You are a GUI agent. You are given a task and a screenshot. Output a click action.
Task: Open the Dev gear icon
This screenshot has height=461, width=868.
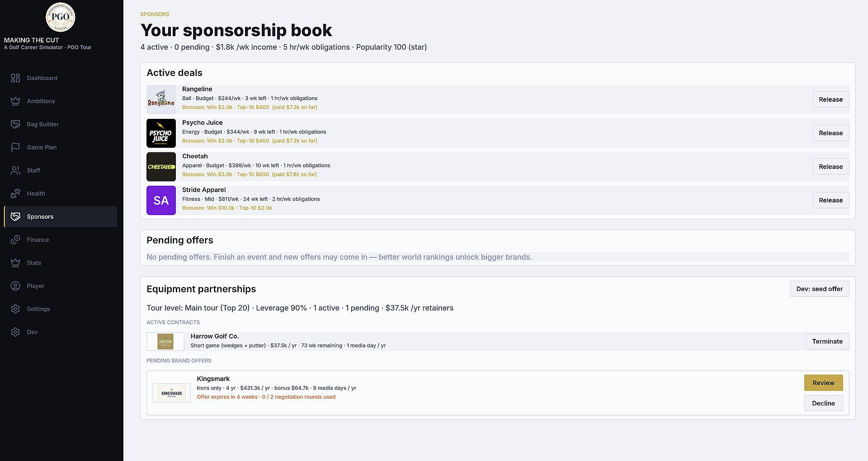tap(15, 332)
